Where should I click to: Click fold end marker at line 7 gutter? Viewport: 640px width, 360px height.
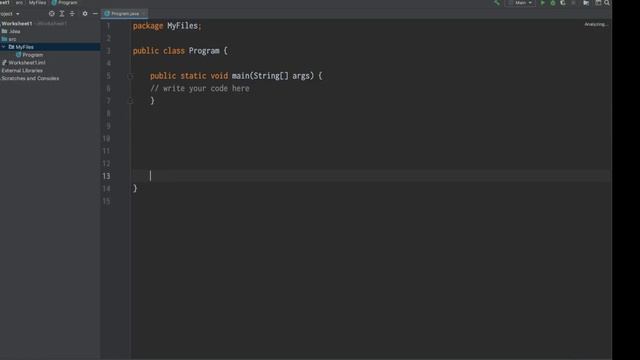tap(130, 101)
